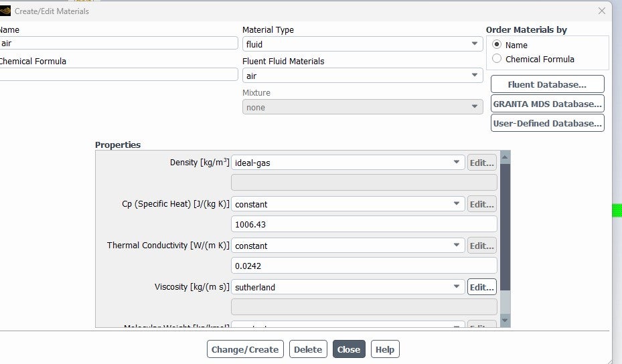
Task: Click the Properties scrollbar up arrow
Action: [505, 157]
